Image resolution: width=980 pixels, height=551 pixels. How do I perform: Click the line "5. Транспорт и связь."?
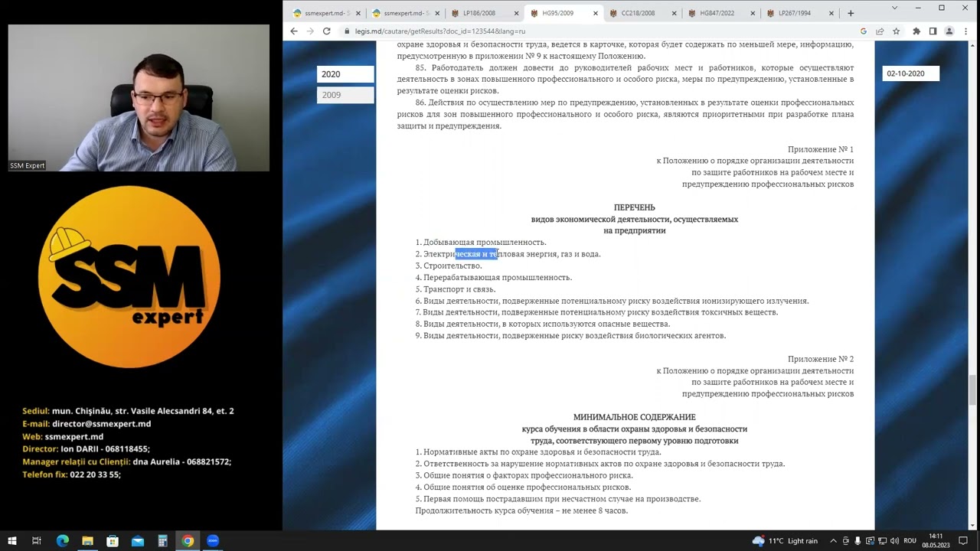[456, 289]
